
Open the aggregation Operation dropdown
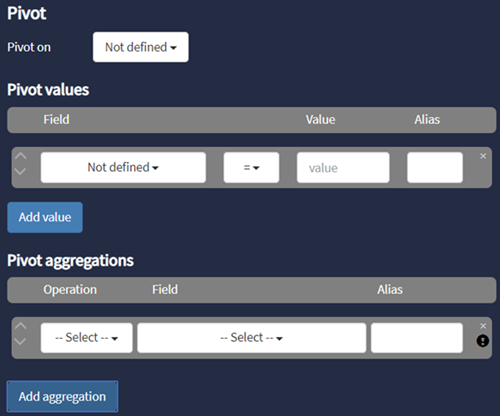click(x=87, y=338)
